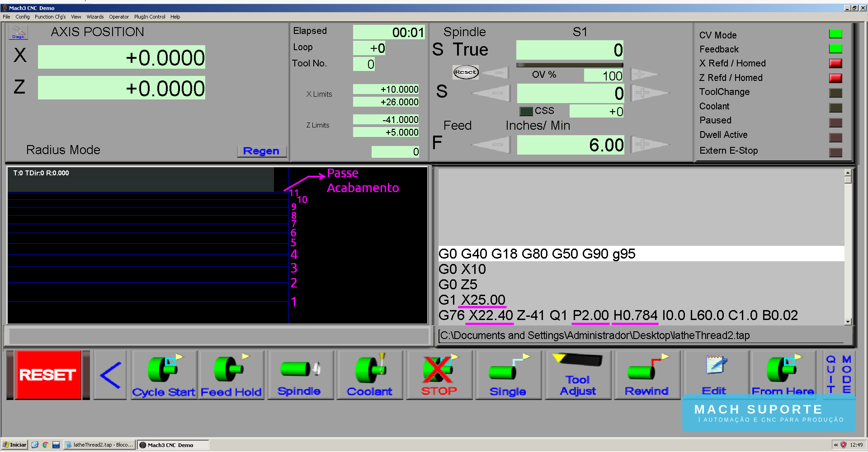This screenshot has width=868, height=452.
Task: Click the Dwell Active LED indicator
Action: click(835, 138)
